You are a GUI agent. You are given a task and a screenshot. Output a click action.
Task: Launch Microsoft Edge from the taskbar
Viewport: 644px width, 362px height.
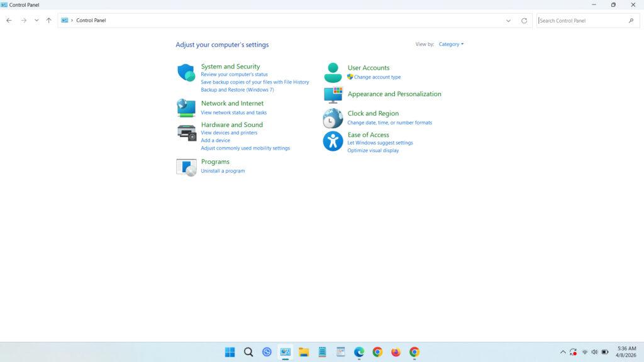pyautogui.click(x=358, y=353)
